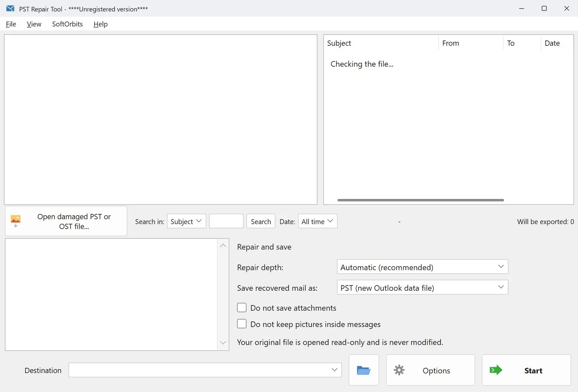Open the Help menu
This screenshot has height=392, width=578.
(100, 24)
